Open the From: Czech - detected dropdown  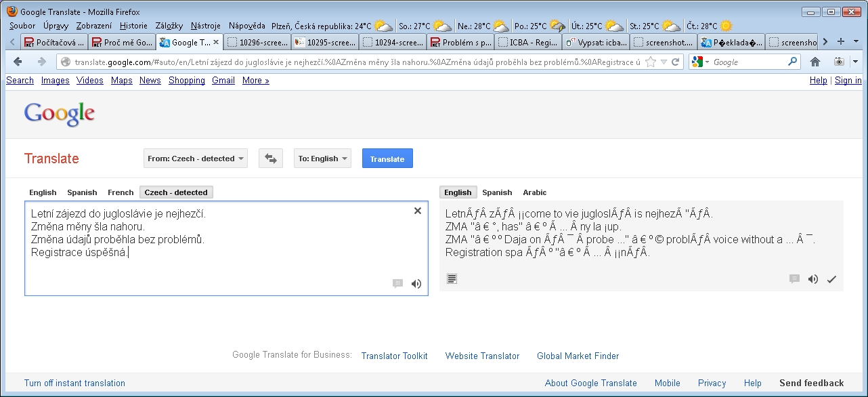[x=196, y=159]
